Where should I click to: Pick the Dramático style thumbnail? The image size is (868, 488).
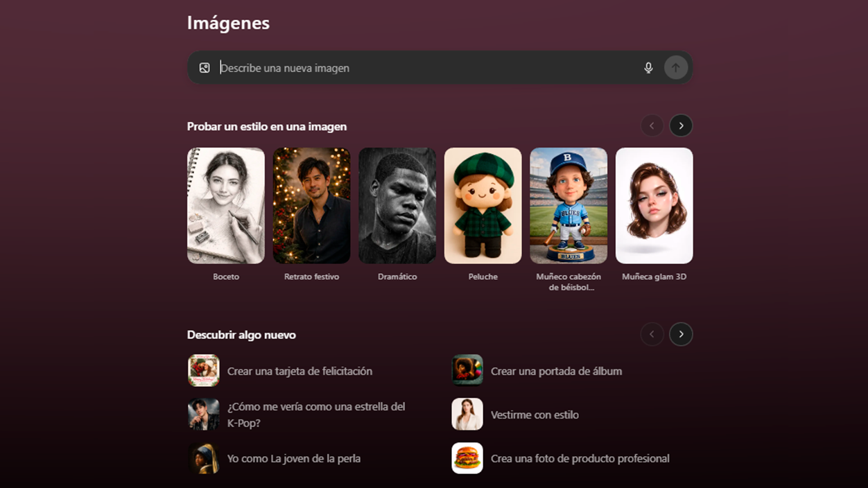(397, 206)
